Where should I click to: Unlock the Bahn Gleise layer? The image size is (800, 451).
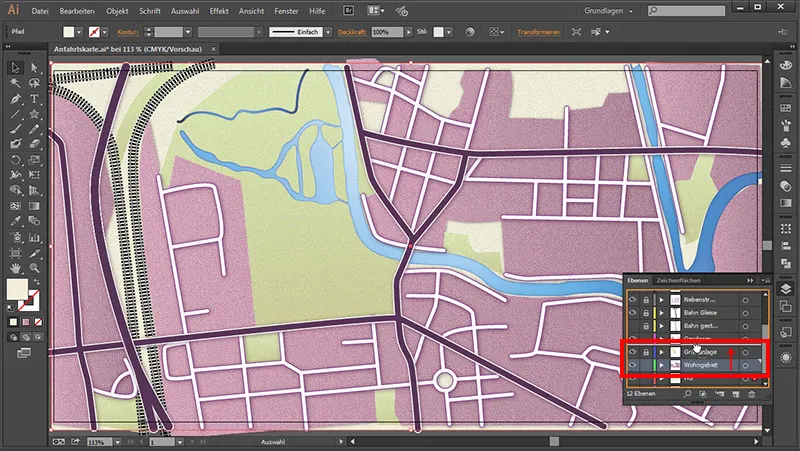pyautogui.click(x=646, y=312)
